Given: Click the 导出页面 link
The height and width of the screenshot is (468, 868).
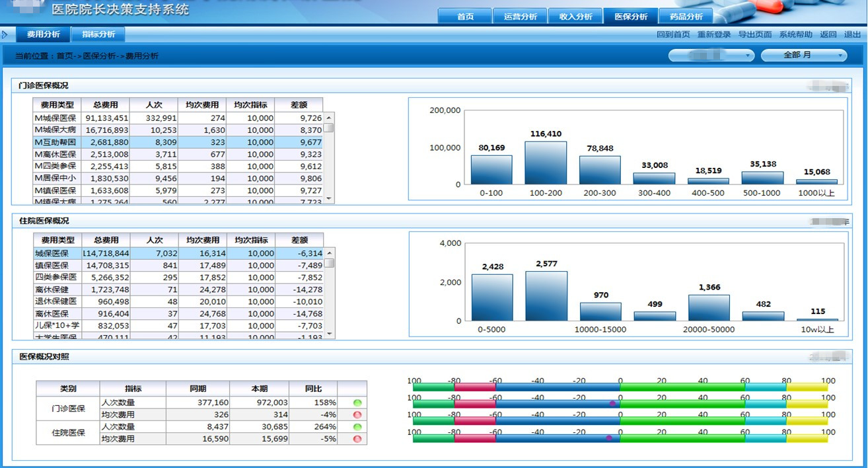Looking at the screenshot, I should (x=755, y=34).
